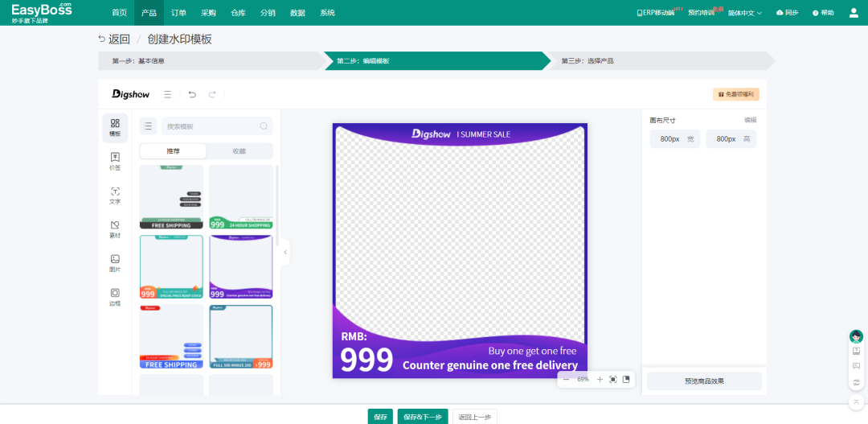The width and height of the screenshot is (868, 424).
Task: Click 编辑 next to 画布尺寸
Action: coord(750,120)
